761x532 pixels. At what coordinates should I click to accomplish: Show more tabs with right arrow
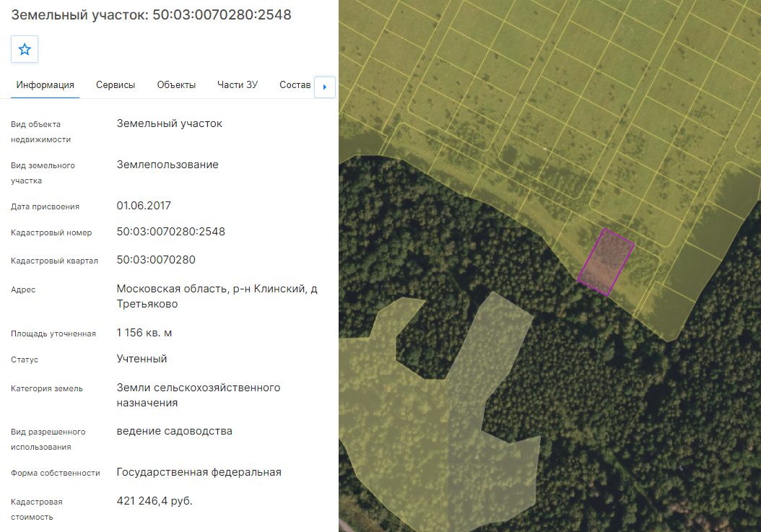(x=325, y=87)
